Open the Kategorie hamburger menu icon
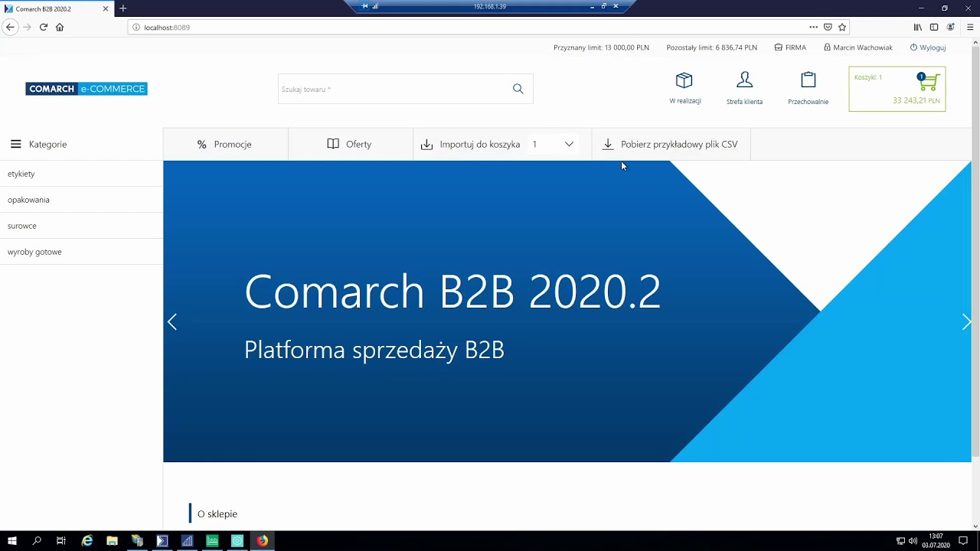Viewport: 980px width, 551px height. click(x=15, y=144)
